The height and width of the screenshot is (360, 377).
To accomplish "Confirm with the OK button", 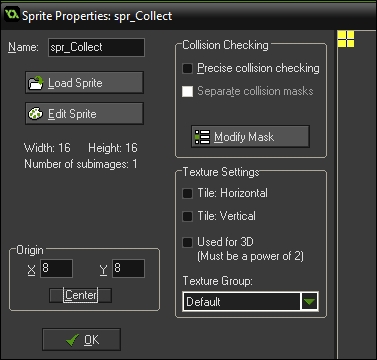I will pos(81,340).
